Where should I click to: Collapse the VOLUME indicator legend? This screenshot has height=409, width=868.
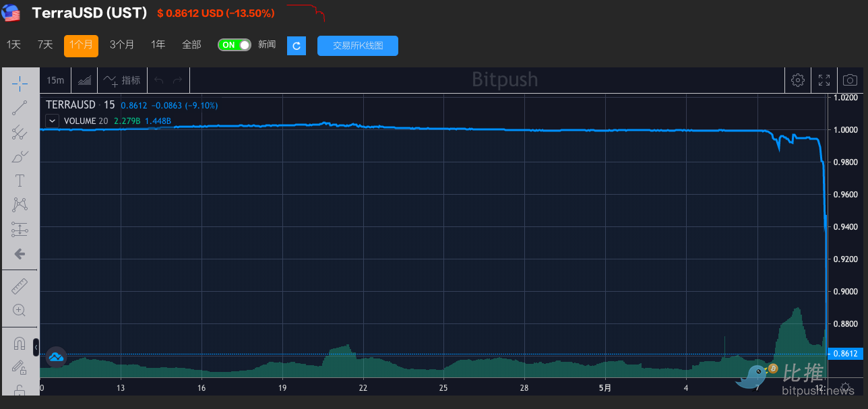pos(52,121)
